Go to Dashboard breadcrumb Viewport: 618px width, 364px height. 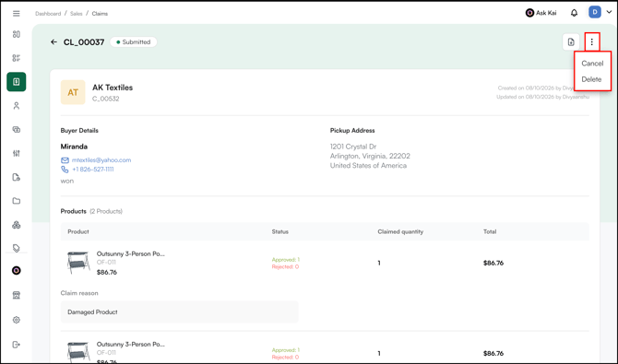point(48,14)
